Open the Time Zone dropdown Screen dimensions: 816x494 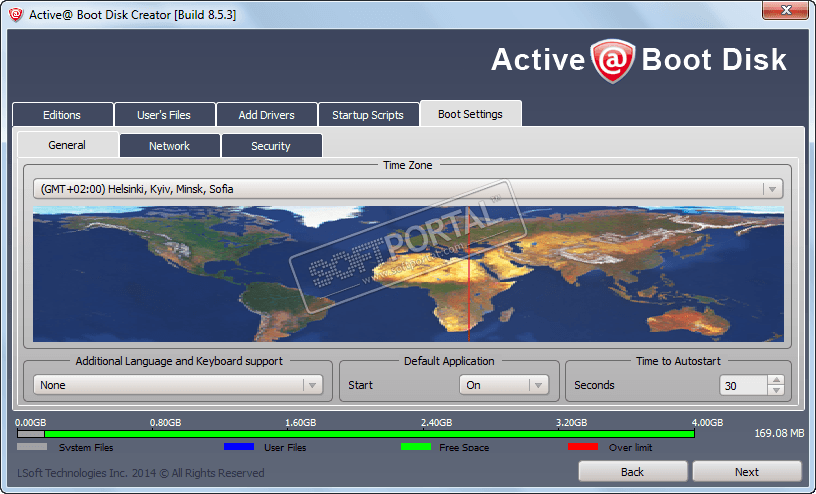[408, 189]
